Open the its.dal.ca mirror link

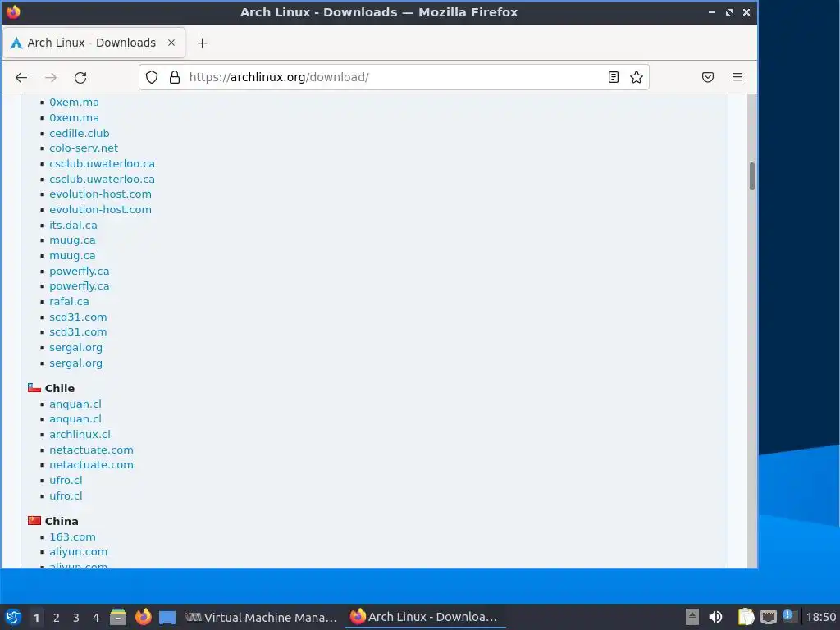click(x=73, y=225)
